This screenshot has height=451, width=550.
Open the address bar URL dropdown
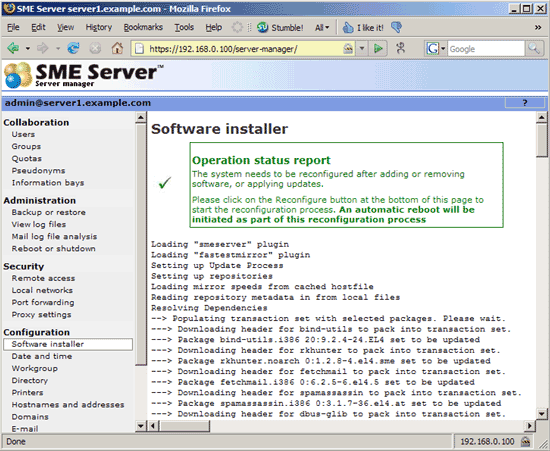(362, 48)
